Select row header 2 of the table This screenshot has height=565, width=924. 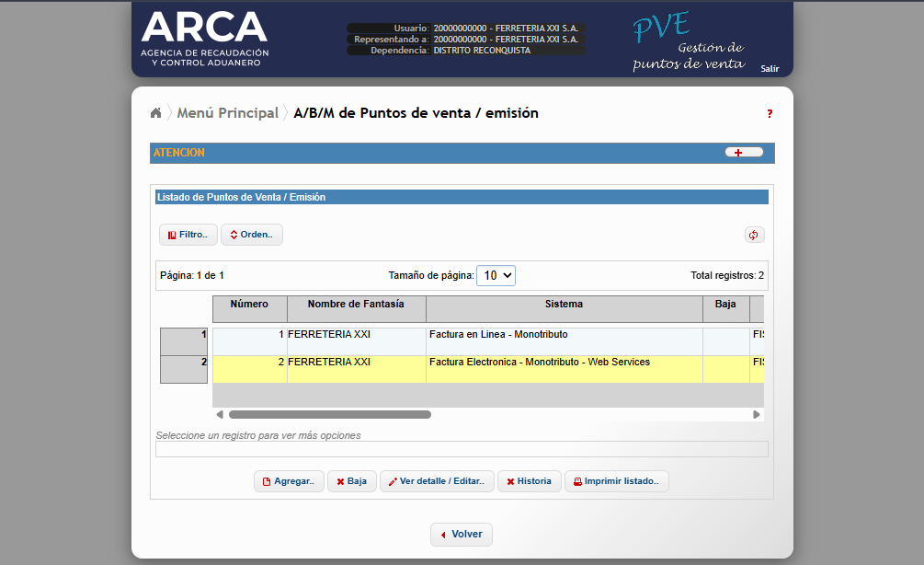[184, 369]
